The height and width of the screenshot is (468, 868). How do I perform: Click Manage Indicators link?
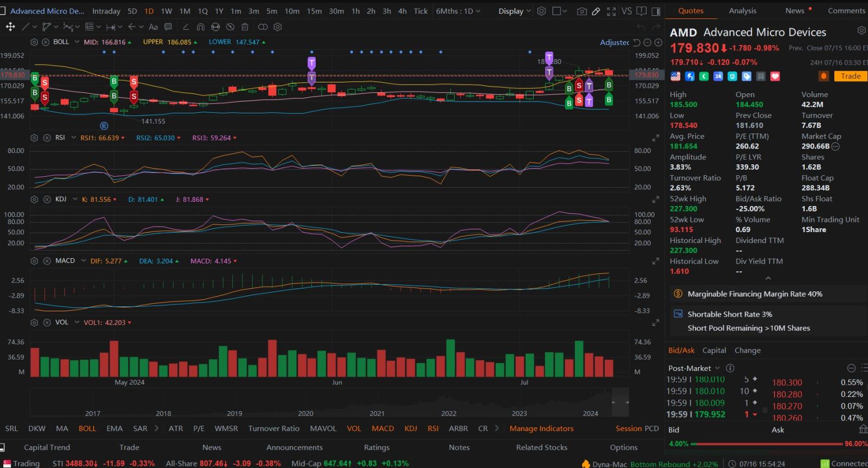pyautogui.click(x=541, y=428)
